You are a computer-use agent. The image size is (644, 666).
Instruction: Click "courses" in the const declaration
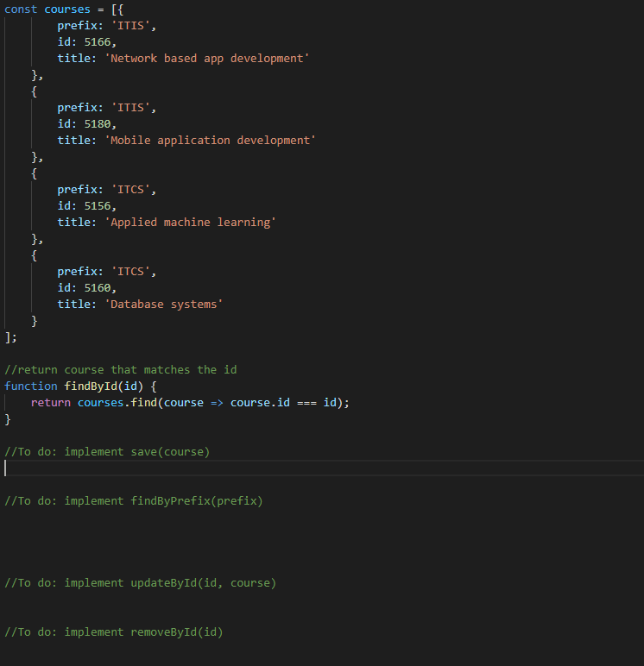click(67, 9)
